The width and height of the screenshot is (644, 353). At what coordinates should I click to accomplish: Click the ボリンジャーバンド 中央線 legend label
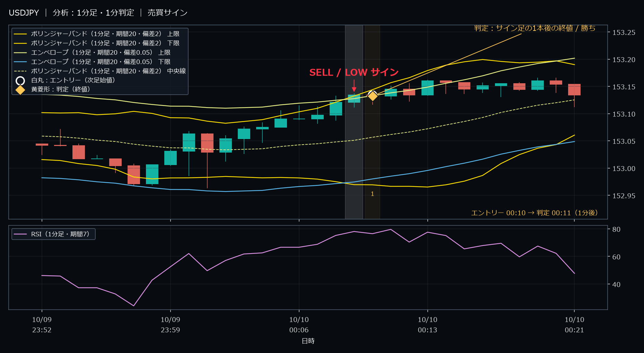pos(108,71)
